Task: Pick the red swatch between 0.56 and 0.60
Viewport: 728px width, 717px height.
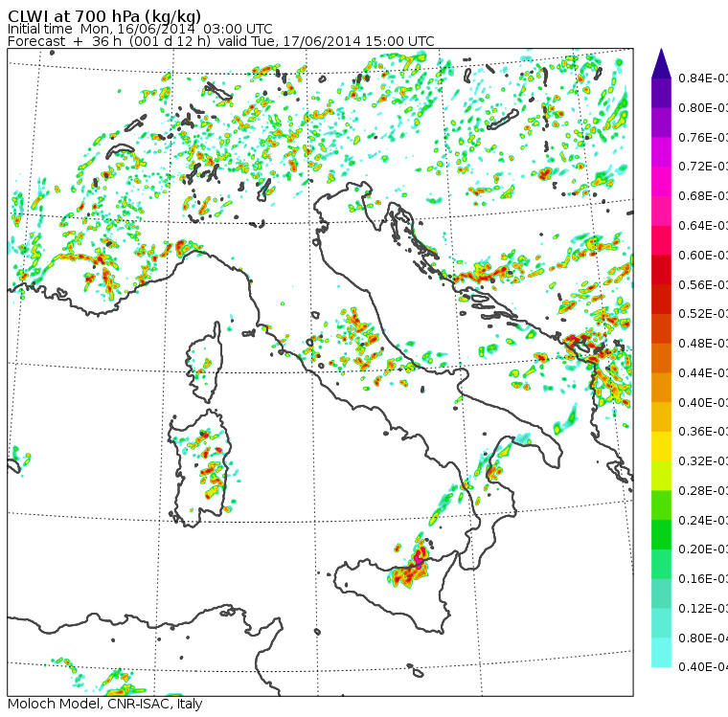Action: coord(661,270)
